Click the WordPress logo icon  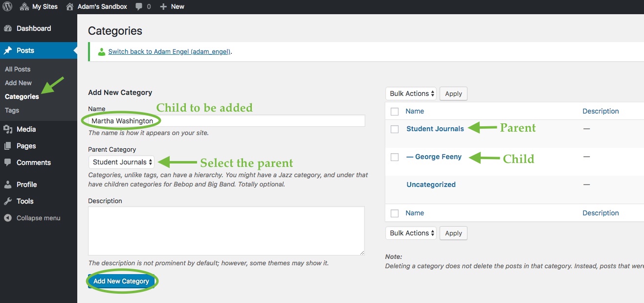click(x=7, y=7)
